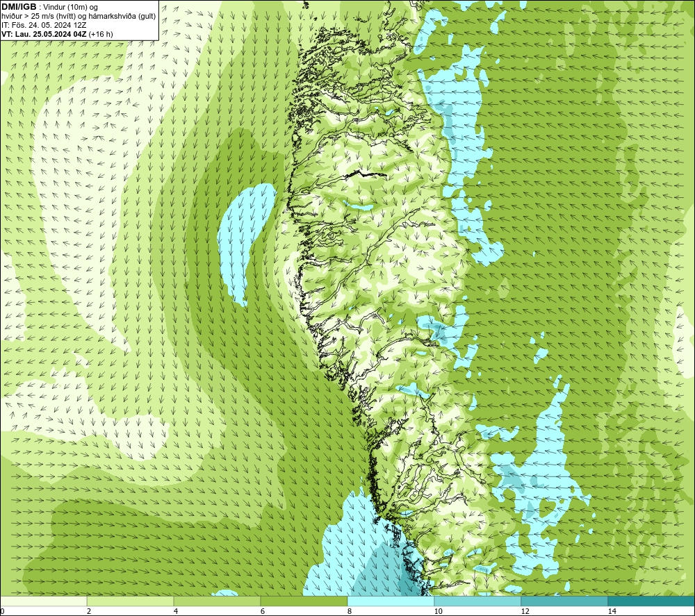
Task: Select the 12–14 m/s teal swatch
Action: tap(564, 601)
